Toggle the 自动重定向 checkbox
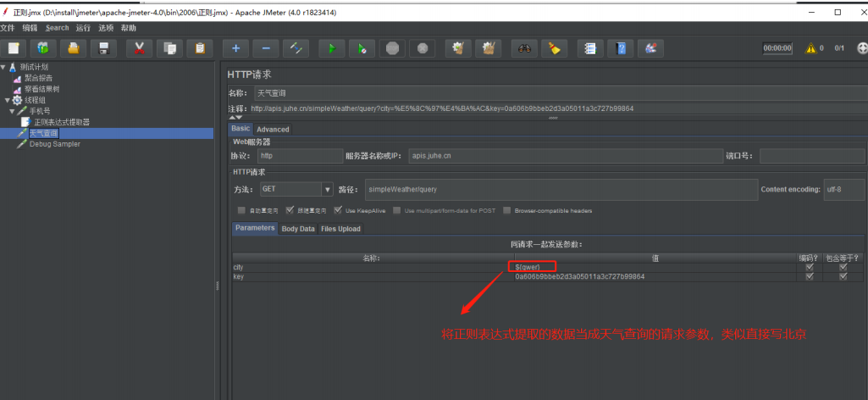The image size is (868, 400). 241,210
